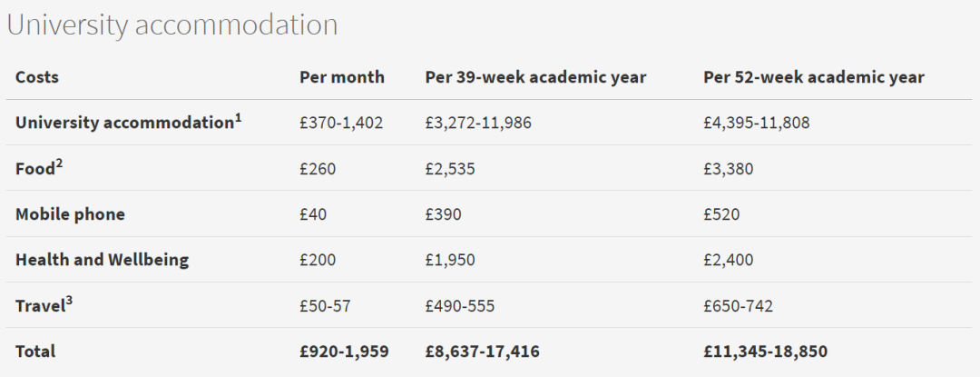Click Per 52-week academic year header
The image size is (980, 377).
[814, 77]
